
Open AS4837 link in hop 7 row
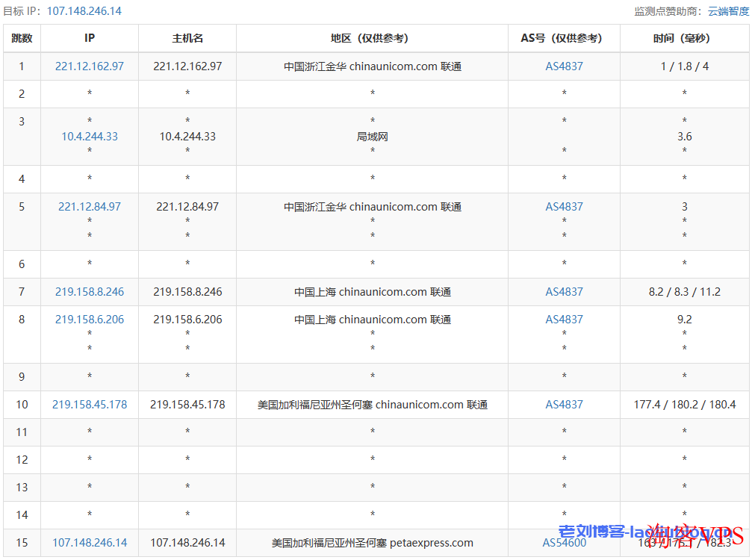coord(564,291)
